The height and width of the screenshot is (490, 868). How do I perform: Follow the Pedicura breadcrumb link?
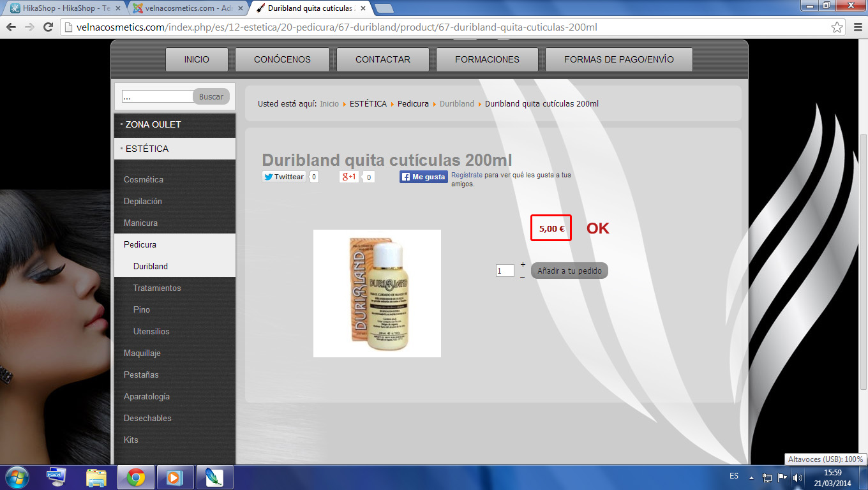(x=413, y=103)
